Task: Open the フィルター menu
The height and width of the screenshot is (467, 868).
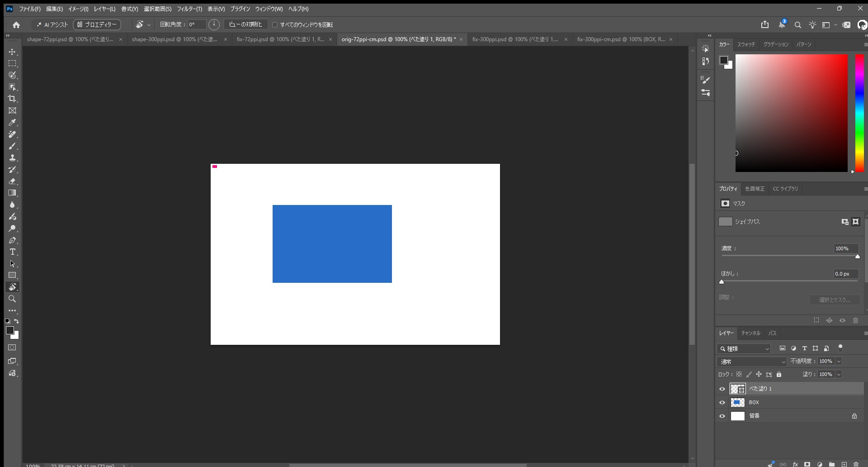Action: (189, 9)
